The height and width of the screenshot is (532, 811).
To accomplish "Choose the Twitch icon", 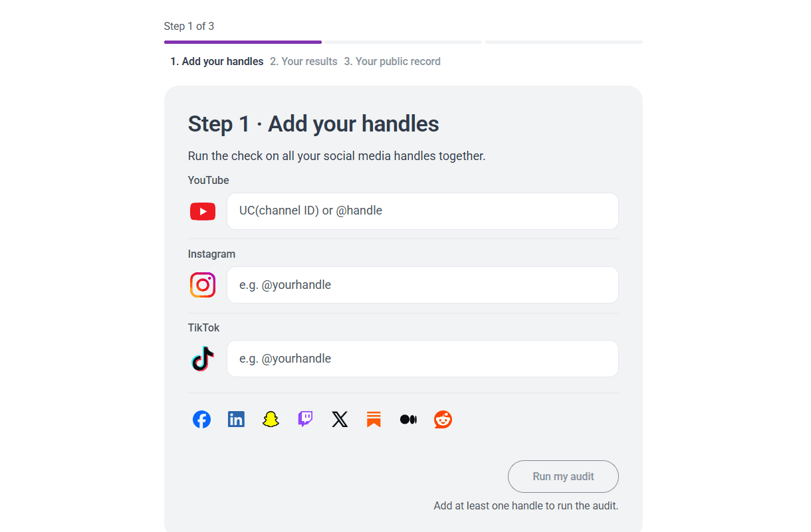I will click(305, 419).
